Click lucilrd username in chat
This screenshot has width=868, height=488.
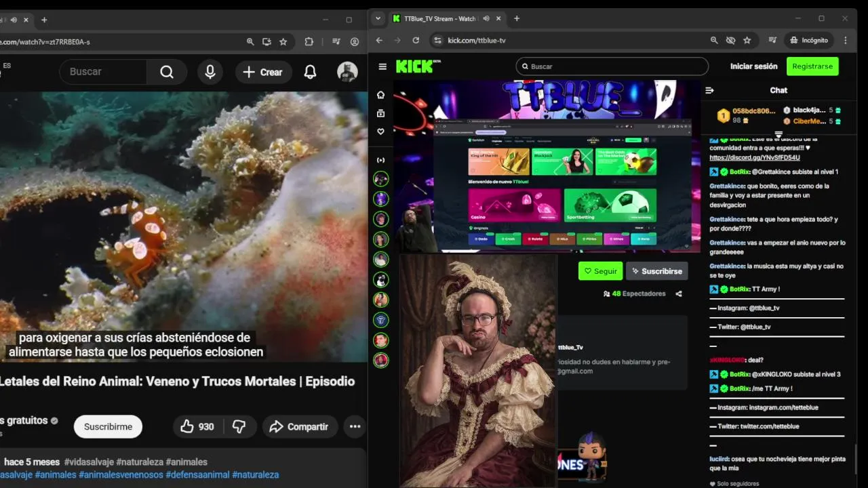point(719,459)
